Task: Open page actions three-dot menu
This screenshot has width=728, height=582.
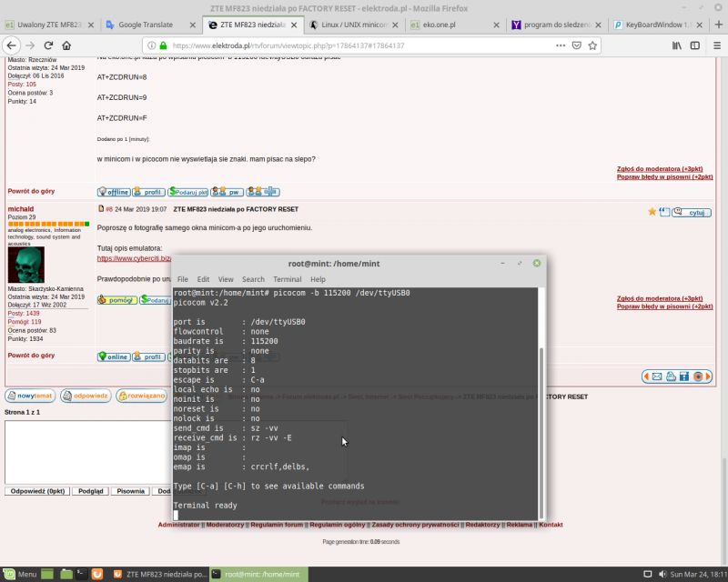Action: pos(561,45)
